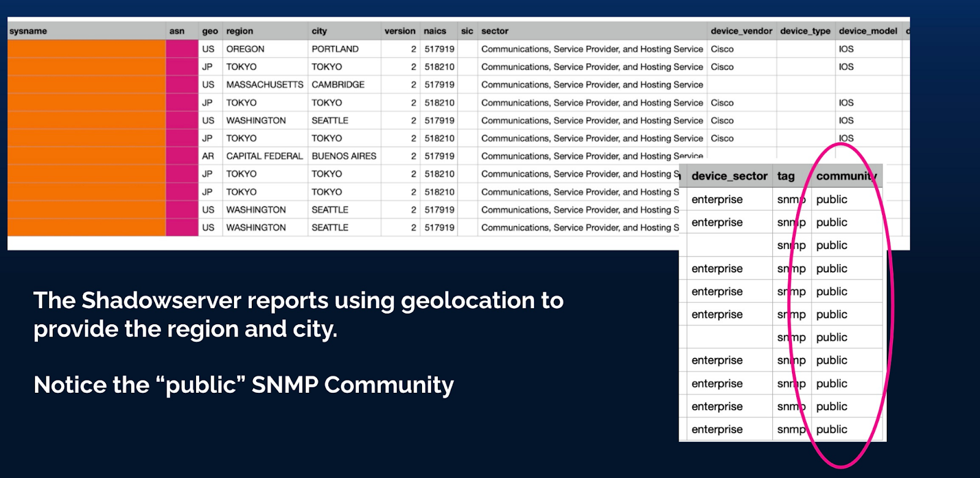Click the "517919" naics cell in the Buenos Aires row
The width and height of the screenshot is (980, 478).
point(440,156)
